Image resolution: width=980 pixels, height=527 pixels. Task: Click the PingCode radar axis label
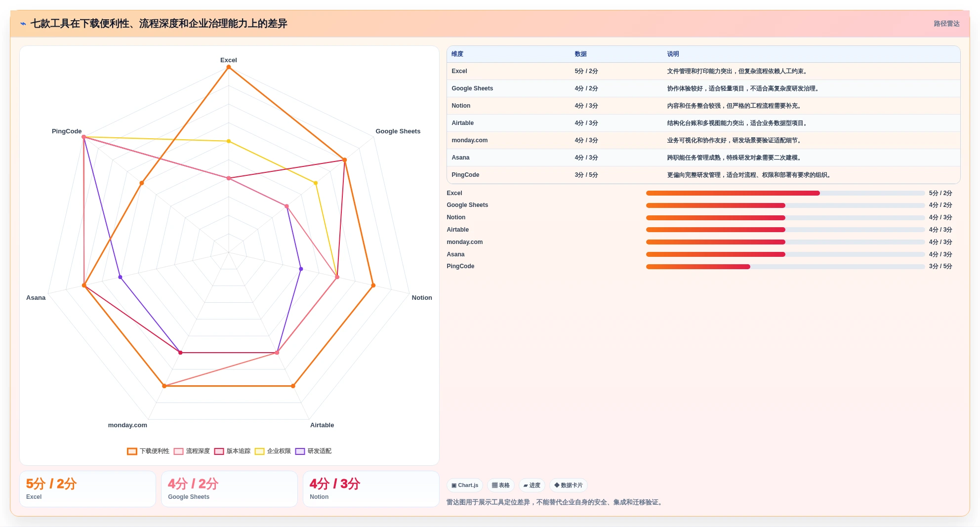click(67, 131)
